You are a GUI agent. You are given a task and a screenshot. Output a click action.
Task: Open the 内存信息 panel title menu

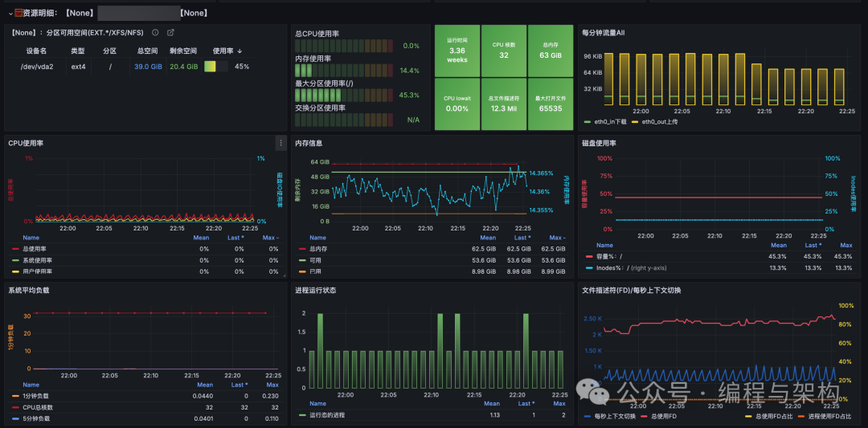(309, 143)
